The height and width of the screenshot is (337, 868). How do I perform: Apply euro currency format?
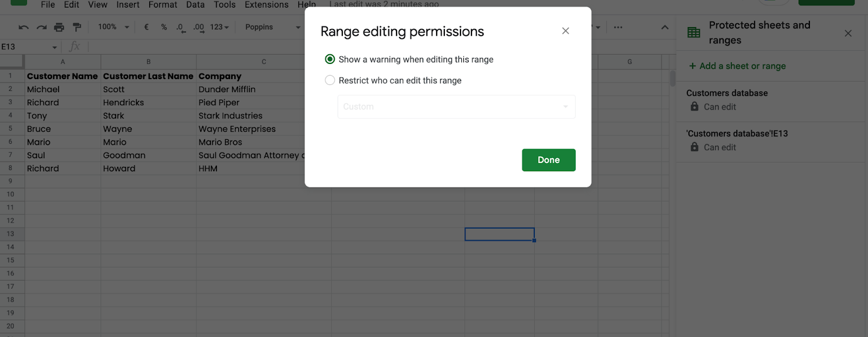coord(146,27)
